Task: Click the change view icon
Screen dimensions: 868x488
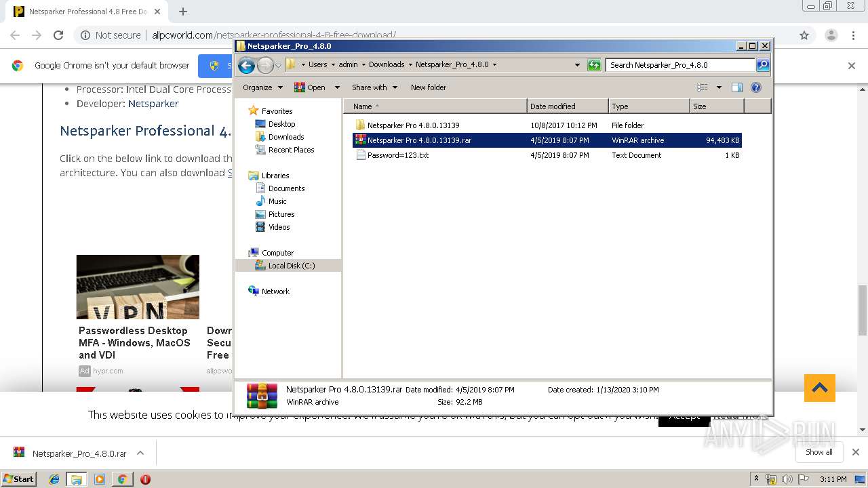Action: point(703,87)
